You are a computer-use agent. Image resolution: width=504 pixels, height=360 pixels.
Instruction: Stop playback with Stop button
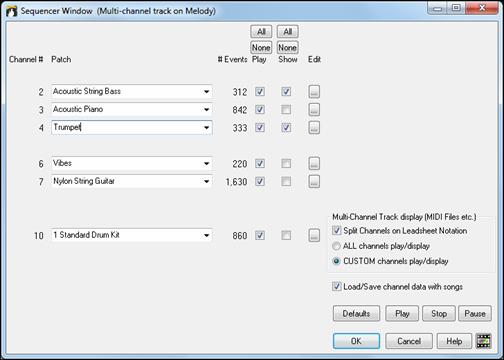pyautogui.click(x=439, y=314)
